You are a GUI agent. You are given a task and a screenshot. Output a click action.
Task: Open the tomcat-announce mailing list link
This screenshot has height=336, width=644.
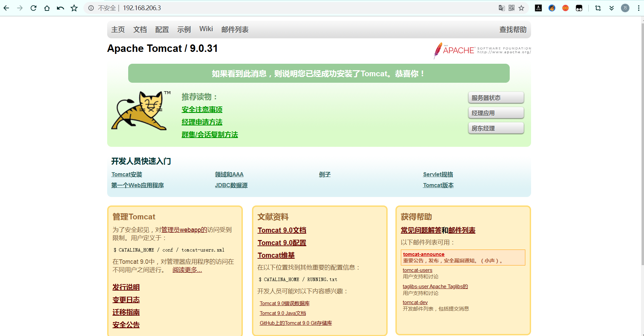[424, 254]
